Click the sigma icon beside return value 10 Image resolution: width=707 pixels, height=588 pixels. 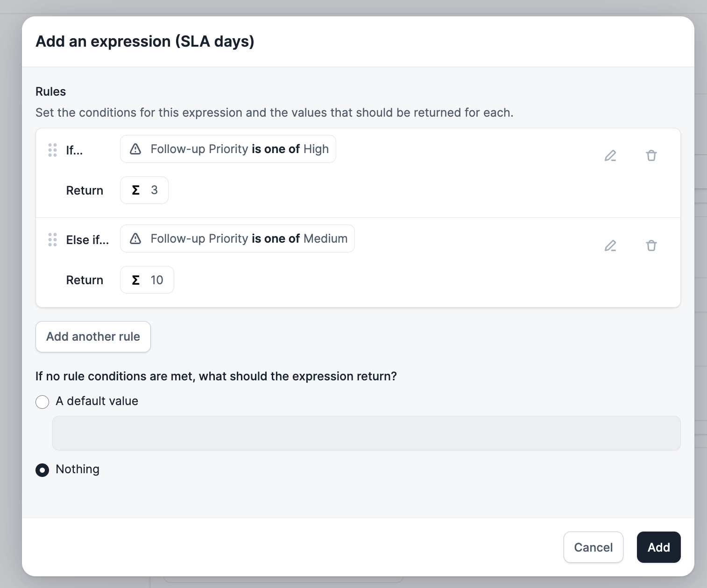pos(135,280)
